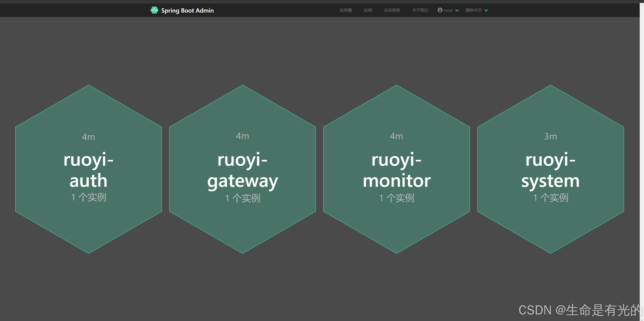Open the 日志报表 menu item
The height and width of the screenshot is (321, 644).
(x=392, y=10)
